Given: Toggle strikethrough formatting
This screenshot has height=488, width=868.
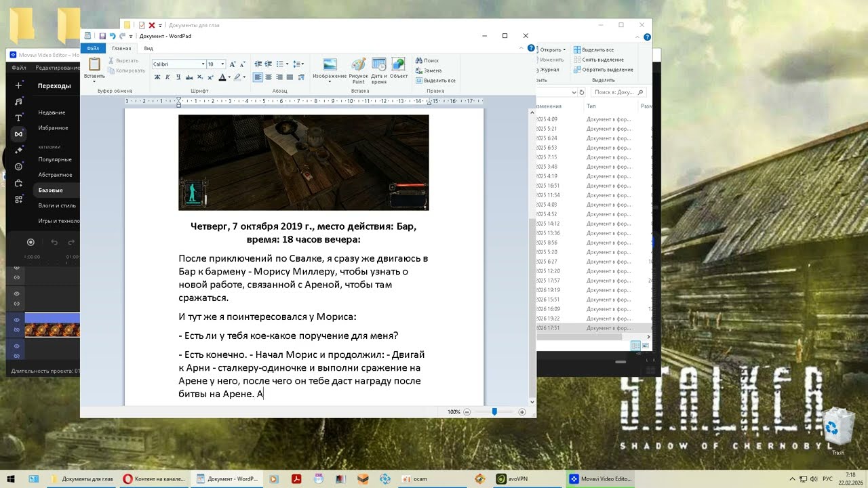Looking at the screenshot, I should pos(189,77).
